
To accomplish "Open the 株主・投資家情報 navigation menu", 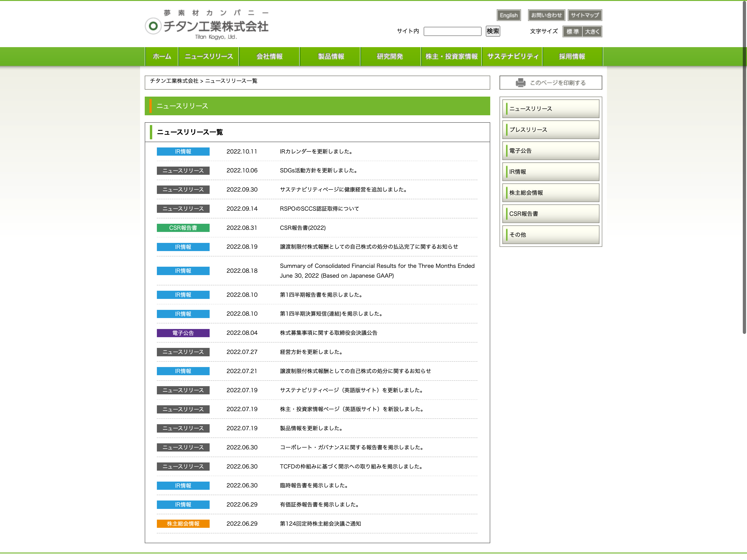I will [451, 56].
